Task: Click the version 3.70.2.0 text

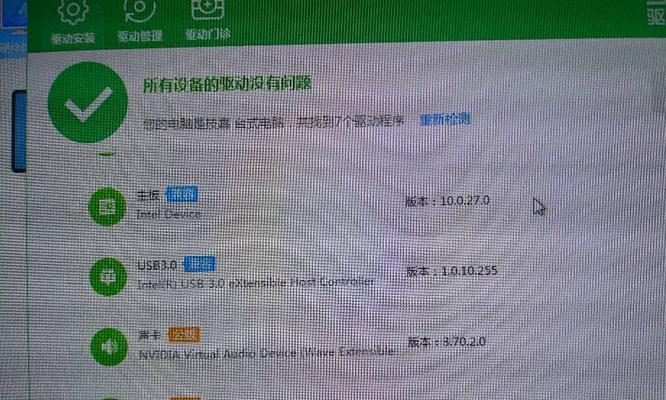Action: 447,342
